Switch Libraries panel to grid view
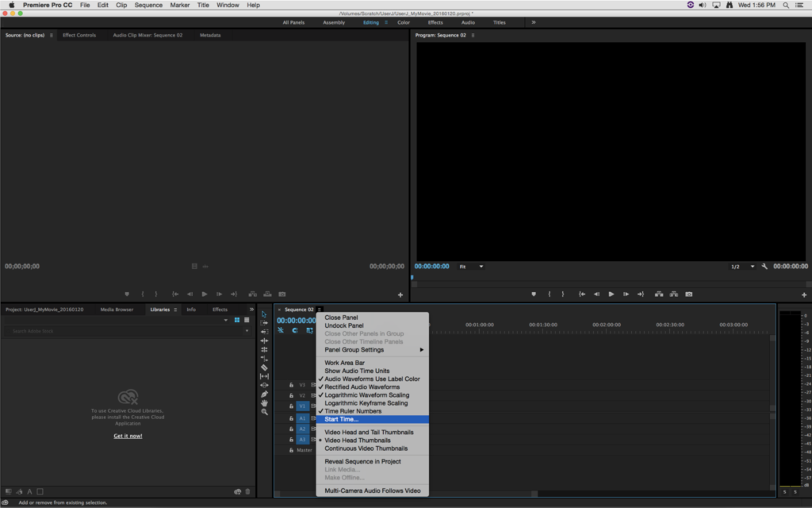Image resolution: width=812 pixels, height=508 pixels. point(237,320)
